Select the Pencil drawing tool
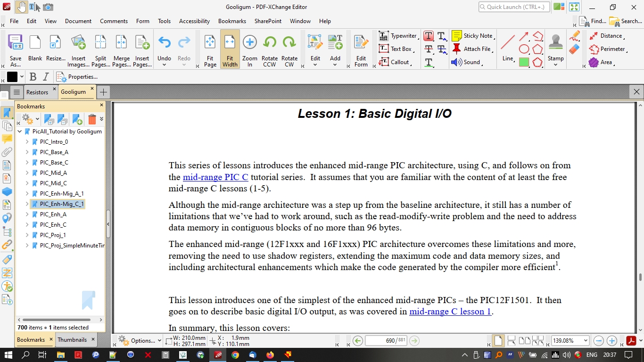This screenshot has width=644, height=362. (x=574, y=36)
